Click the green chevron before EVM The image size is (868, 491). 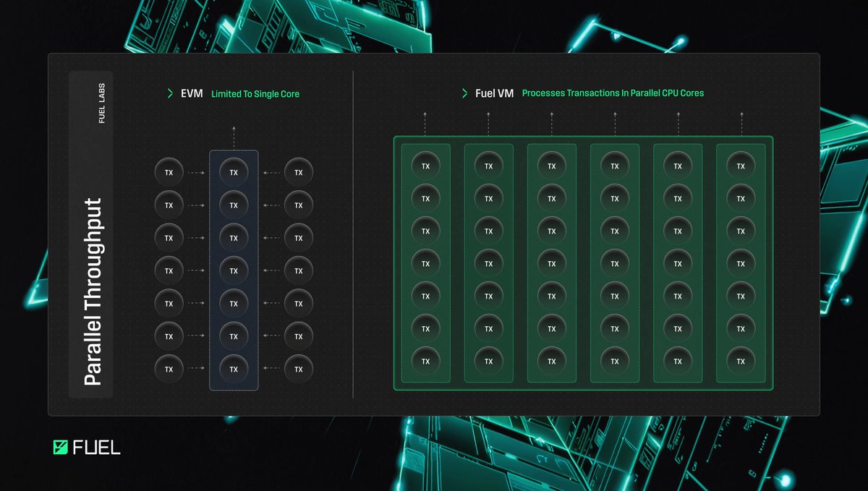click(170, 94)
